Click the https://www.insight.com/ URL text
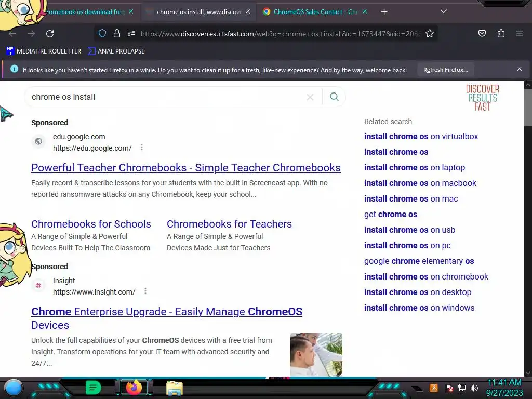 94,292
